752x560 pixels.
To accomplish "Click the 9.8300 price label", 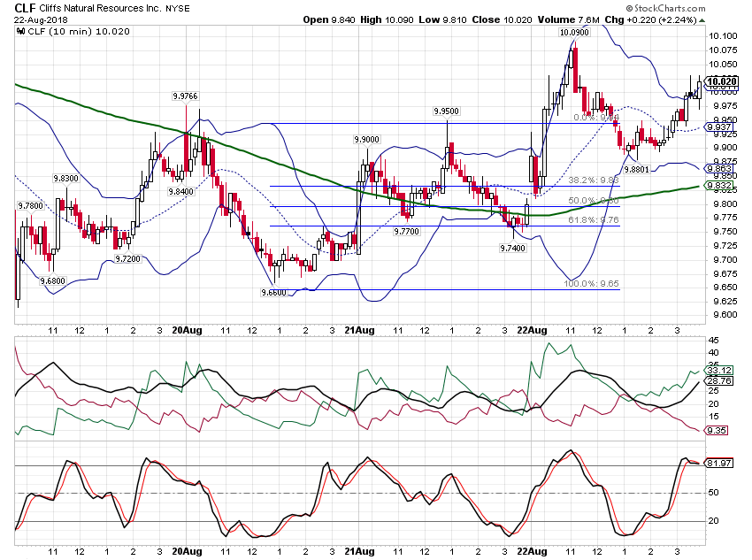I will click(x=65, y=179).
